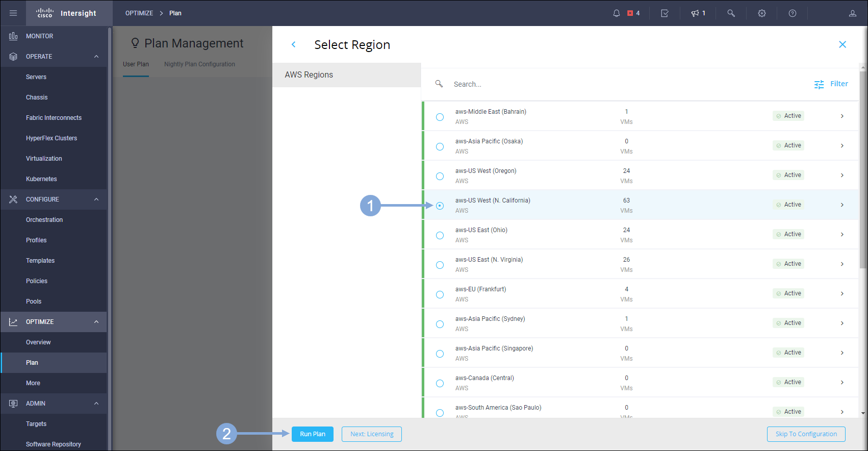
Task: Go back with the left chevron
Action: 294,44
